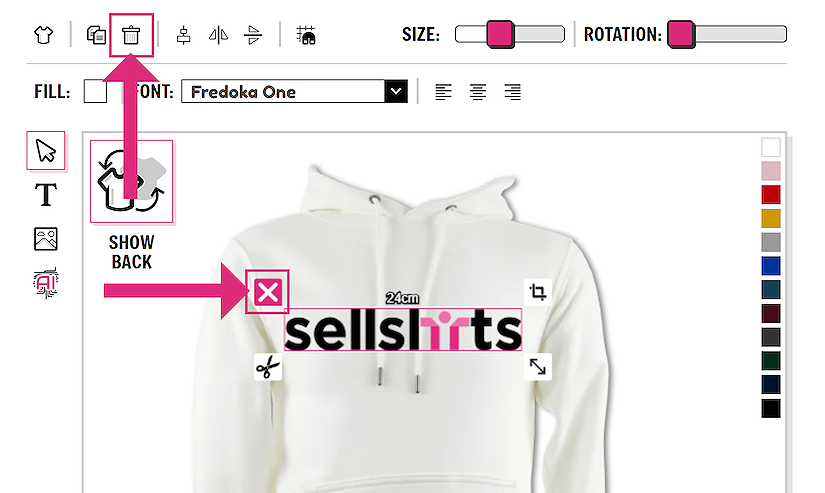Flip the design vertically
Viewport: 825px width, 493px height.
(x=253, y=35)
